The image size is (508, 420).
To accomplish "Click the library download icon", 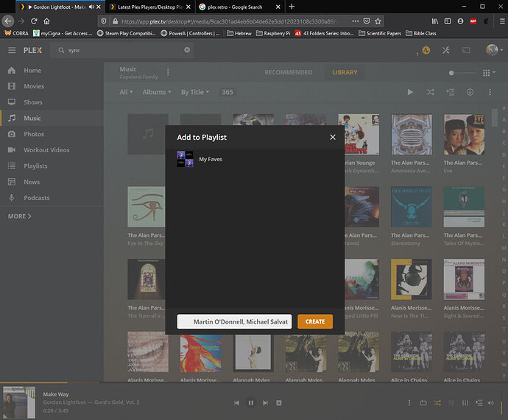I will coord(470,92).
